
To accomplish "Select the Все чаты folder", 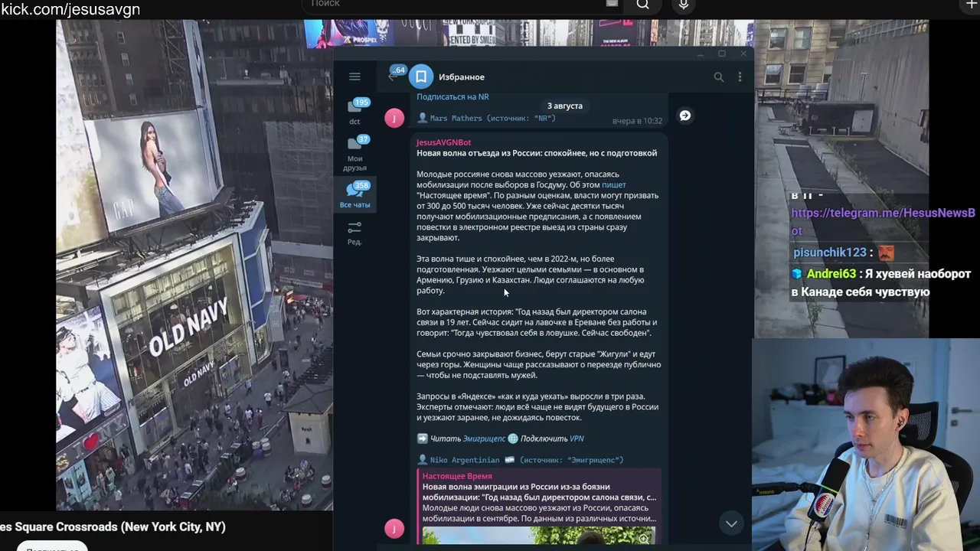I will pyautogui.click(x=355, y=194).
